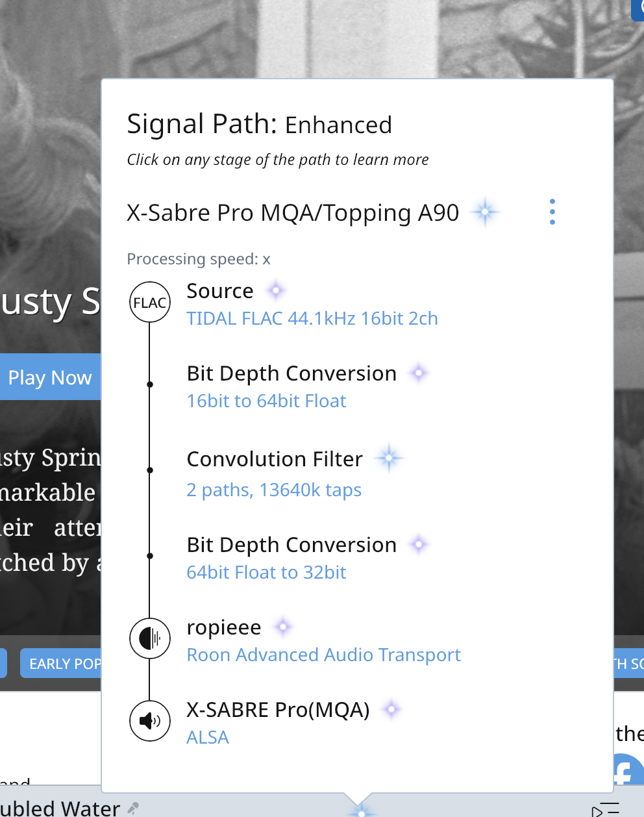This screenshot has height=817, width=644.
Task: Click the Play Now button
Action: [x=50, y=377]
